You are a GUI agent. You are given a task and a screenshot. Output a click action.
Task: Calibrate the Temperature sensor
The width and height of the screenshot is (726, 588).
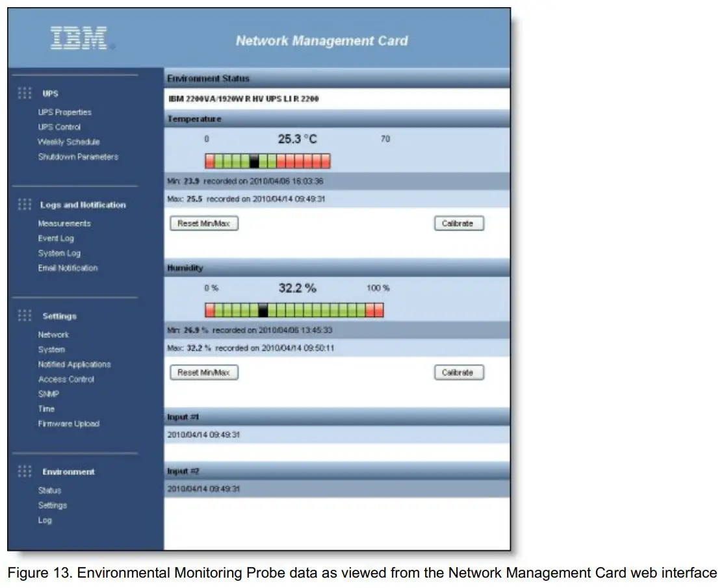459,223
